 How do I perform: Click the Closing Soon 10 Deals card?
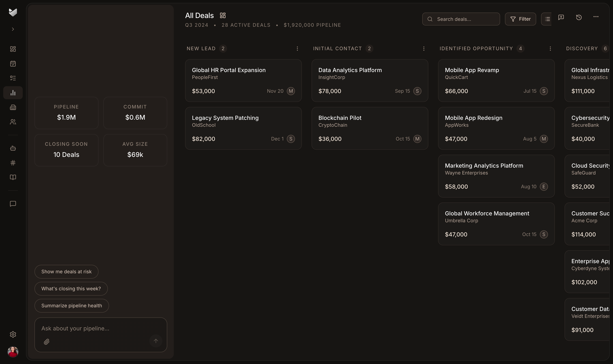(x=66, y=150)
